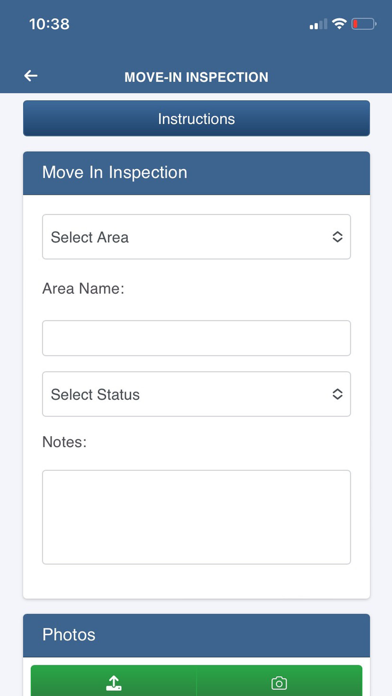Tap the Move In Inspection section header
The image size is (392, 696).
[196, 173]
